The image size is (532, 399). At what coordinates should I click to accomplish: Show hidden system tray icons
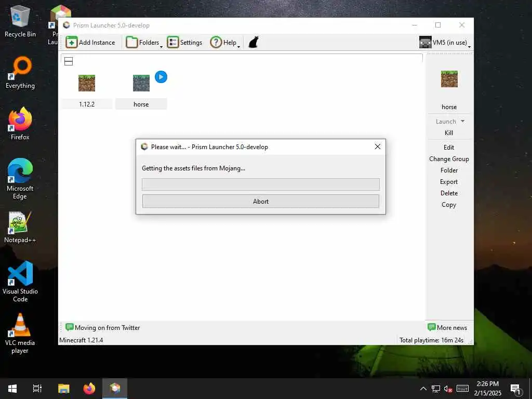coord(423,389)
